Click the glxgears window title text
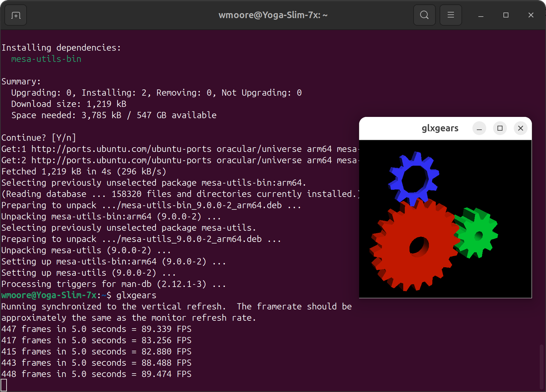 [440, 128]
